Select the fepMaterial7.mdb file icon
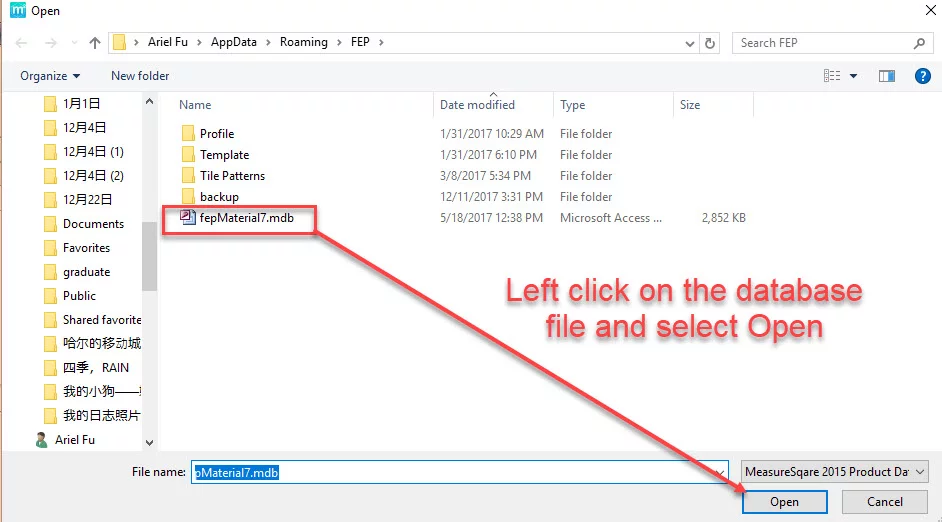Image resolution: width=942 pixels, height=522 pixels. point(187,217)
